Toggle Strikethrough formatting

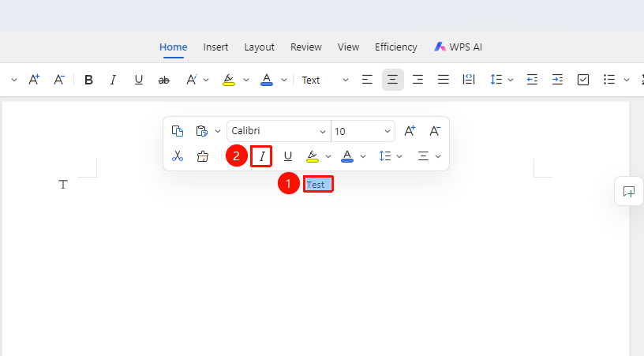click(164, 80)
